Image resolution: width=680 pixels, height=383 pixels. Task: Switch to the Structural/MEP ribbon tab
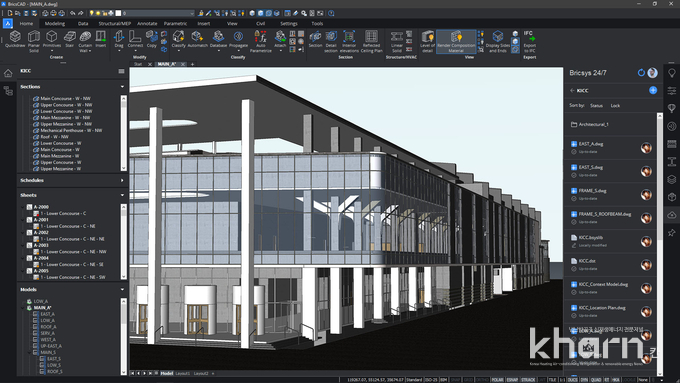coord(114,23)
